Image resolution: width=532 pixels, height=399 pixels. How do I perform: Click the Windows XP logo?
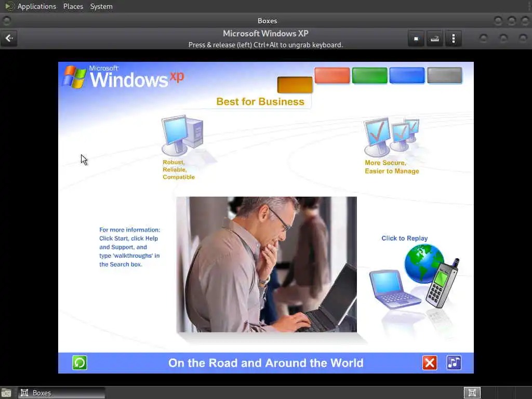point(123,77)
